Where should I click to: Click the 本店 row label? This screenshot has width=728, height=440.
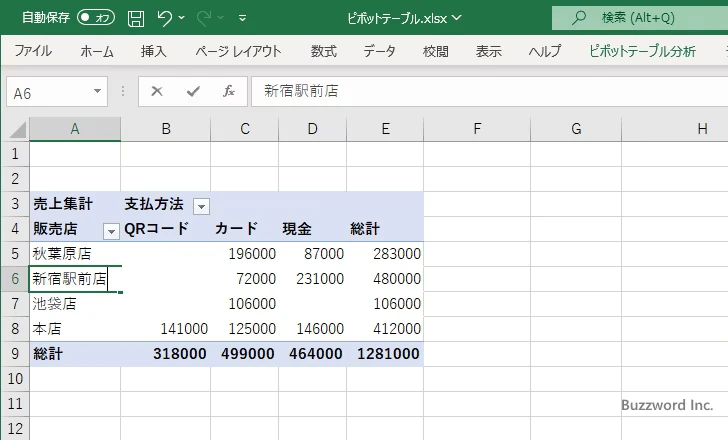[x=75, y=329]
